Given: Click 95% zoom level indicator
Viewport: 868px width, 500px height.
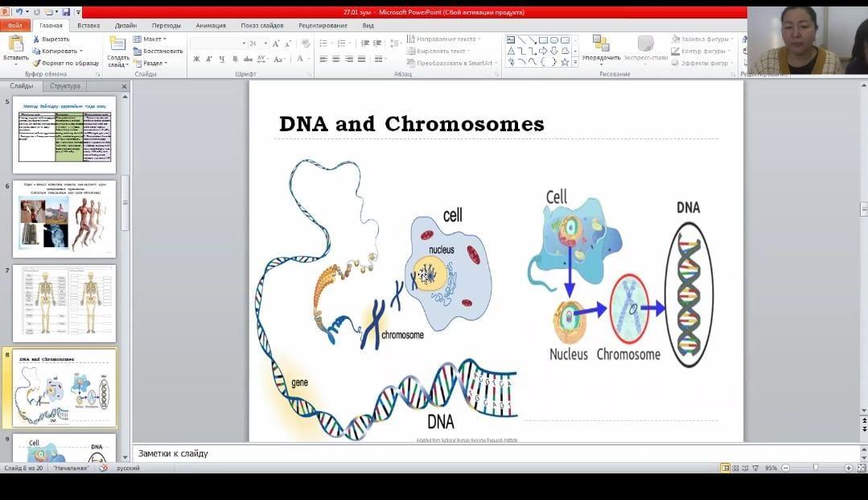Looking at the screenshot, I should [x=771, y=469].
